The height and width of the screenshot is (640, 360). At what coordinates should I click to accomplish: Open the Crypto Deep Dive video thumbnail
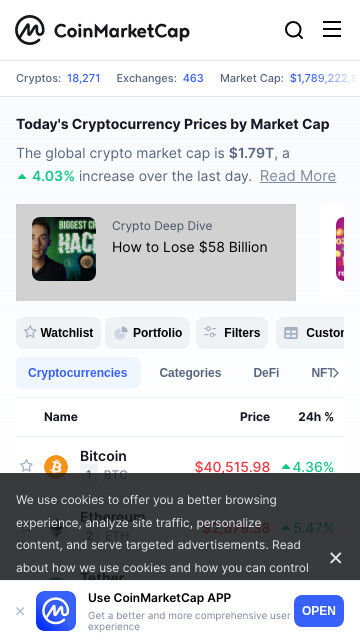64,249
